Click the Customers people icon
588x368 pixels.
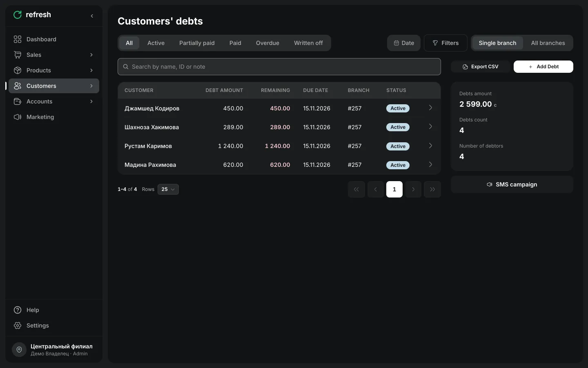tap(18, 86)
